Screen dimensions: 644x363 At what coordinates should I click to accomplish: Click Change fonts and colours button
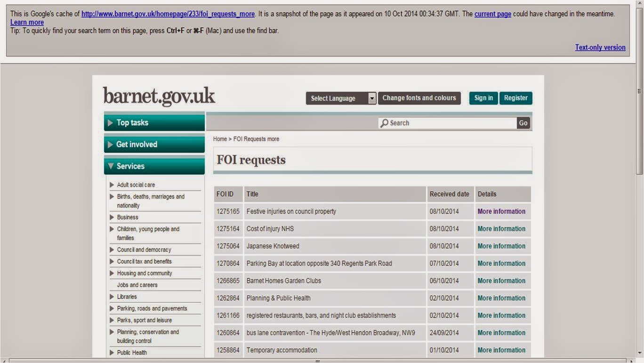(419, 98)
